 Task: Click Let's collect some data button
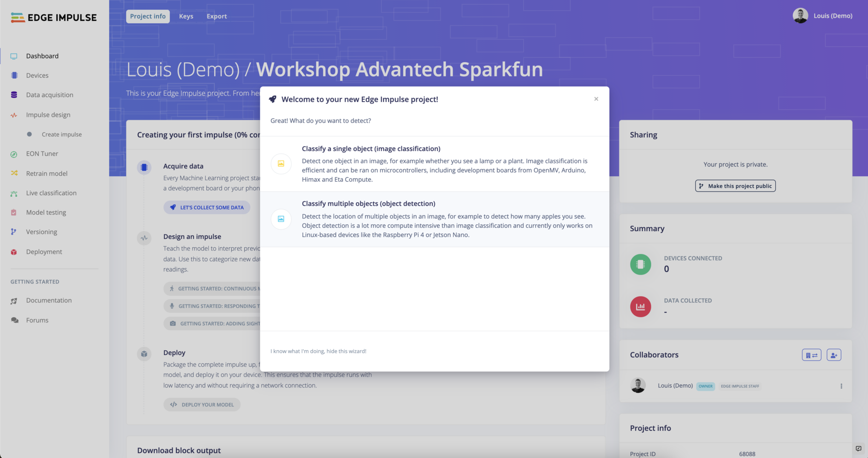pos(207,207)
